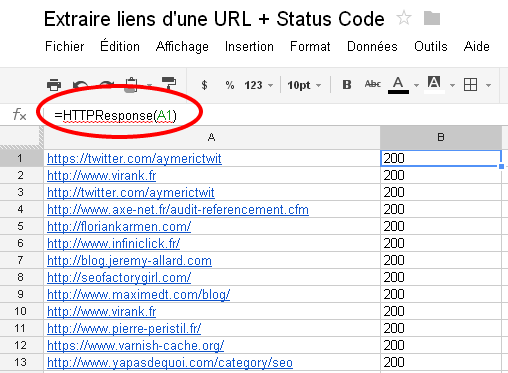
Task: Open the Insertion menu
Action: pyautogui.click(x=249, y=46)
